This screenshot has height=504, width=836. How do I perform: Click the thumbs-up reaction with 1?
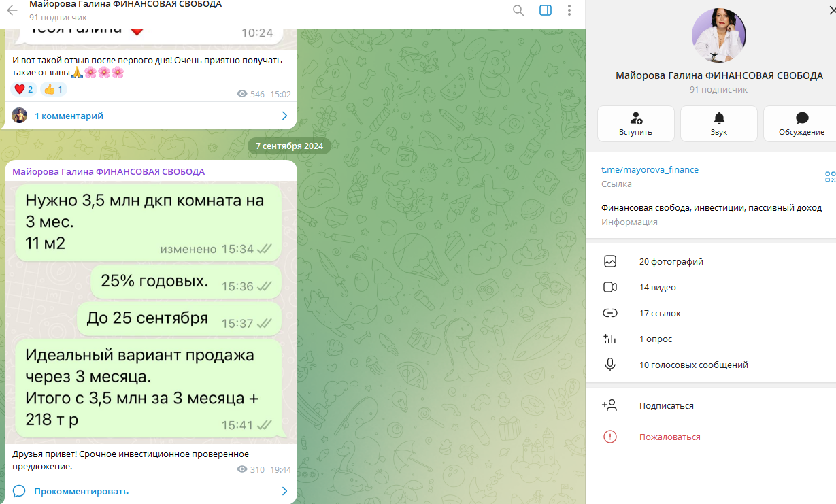[53, 89]
